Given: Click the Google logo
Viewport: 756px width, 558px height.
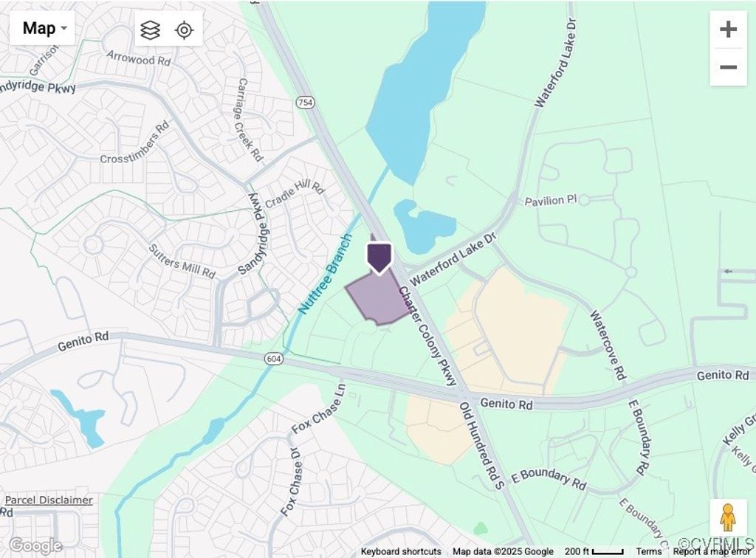Looking at the screenshot, I should [35, 546].
